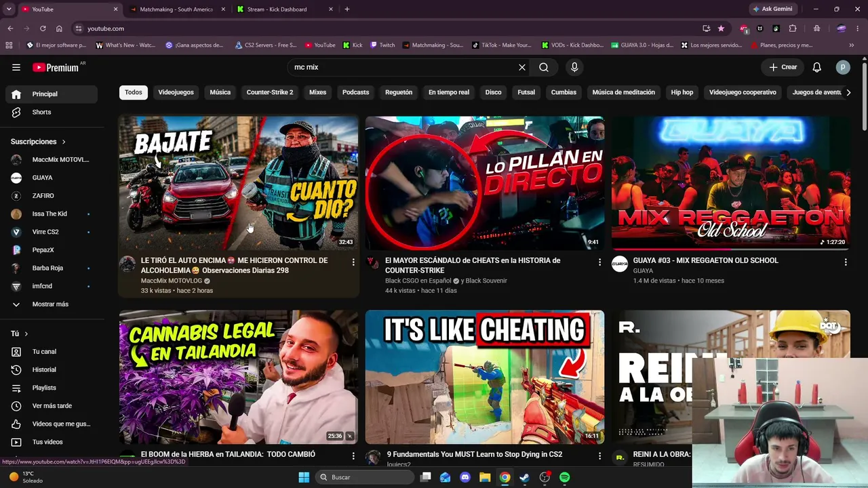Open the liked videos sidebar entry
868x488 pixels.
click(x=52, y=424)
